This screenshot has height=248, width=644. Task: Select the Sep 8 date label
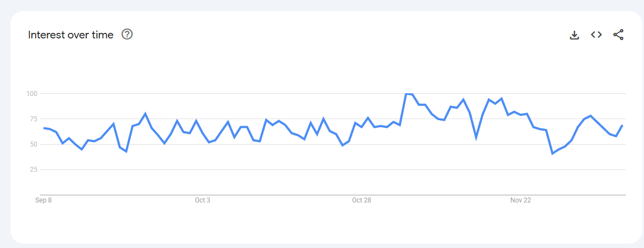[x=43, y=200]
